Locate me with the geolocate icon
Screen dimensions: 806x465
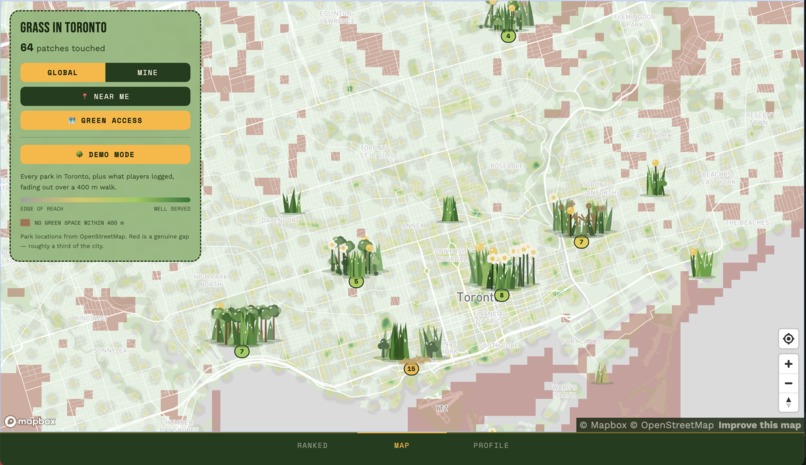click(788, 339)
